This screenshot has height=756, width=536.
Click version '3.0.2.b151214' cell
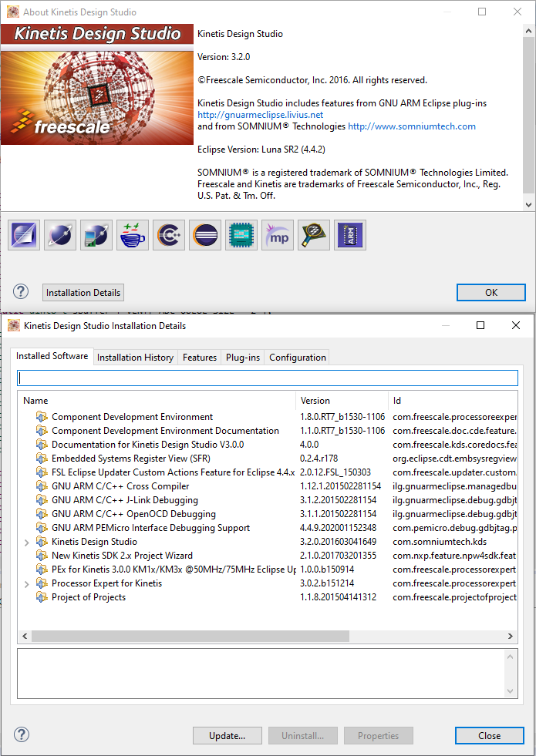327,583
